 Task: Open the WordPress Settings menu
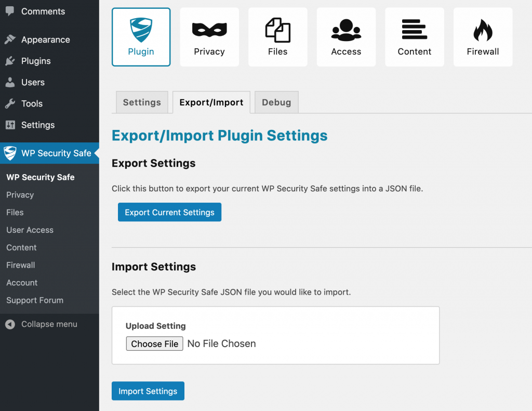coord(49,125)
